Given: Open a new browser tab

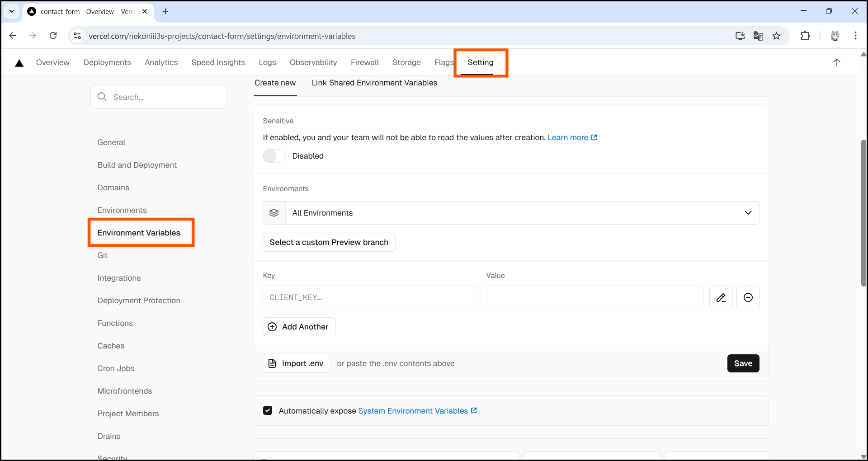Looking at the screenshot, I should tap(165, 11).
